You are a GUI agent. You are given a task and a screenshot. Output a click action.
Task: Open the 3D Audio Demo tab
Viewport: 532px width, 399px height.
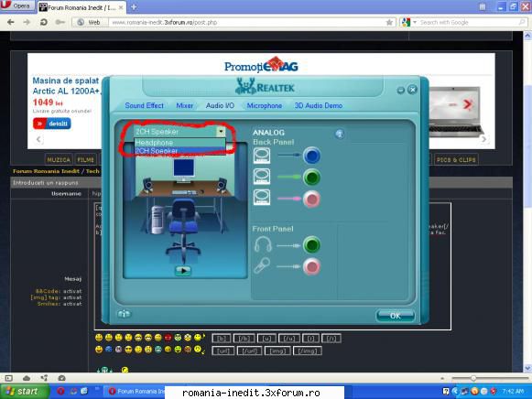[x=319, y=105]
